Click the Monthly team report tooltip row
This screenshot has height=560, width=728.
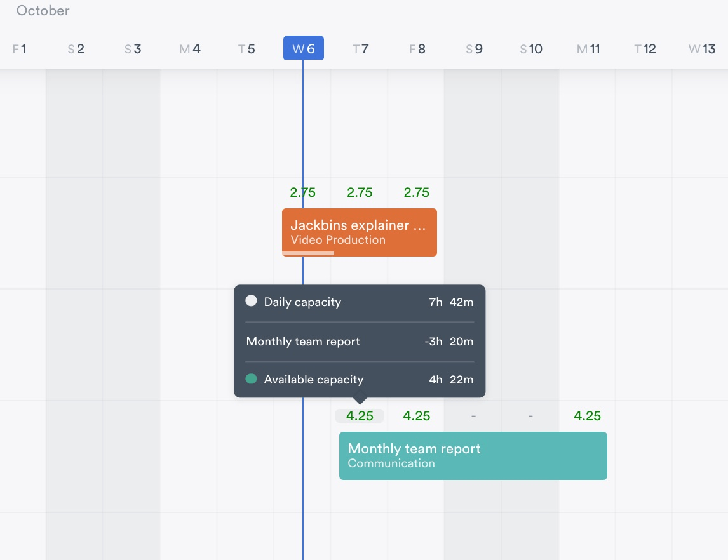[359, 342]
